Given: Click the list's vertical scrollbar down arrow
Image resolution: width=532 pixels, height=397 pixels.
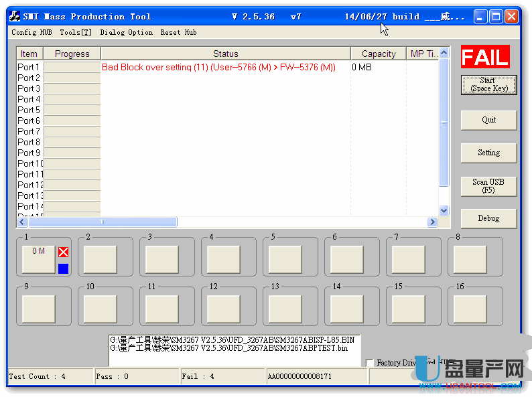Looking at the screenshot, I should [x=444, y=210].
